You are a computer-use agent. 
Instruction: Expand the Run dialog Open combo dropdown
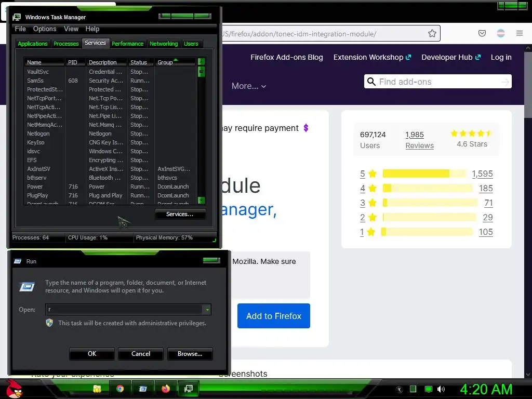[x=207, y=310]
